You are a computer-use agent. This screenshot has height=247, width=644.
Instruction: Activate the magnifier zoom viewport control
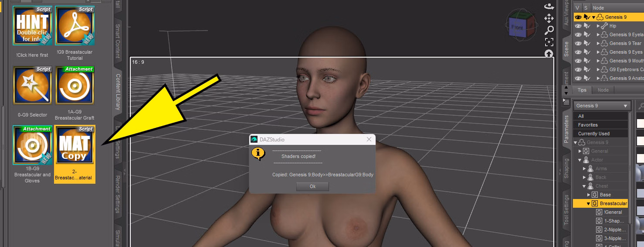549,30
